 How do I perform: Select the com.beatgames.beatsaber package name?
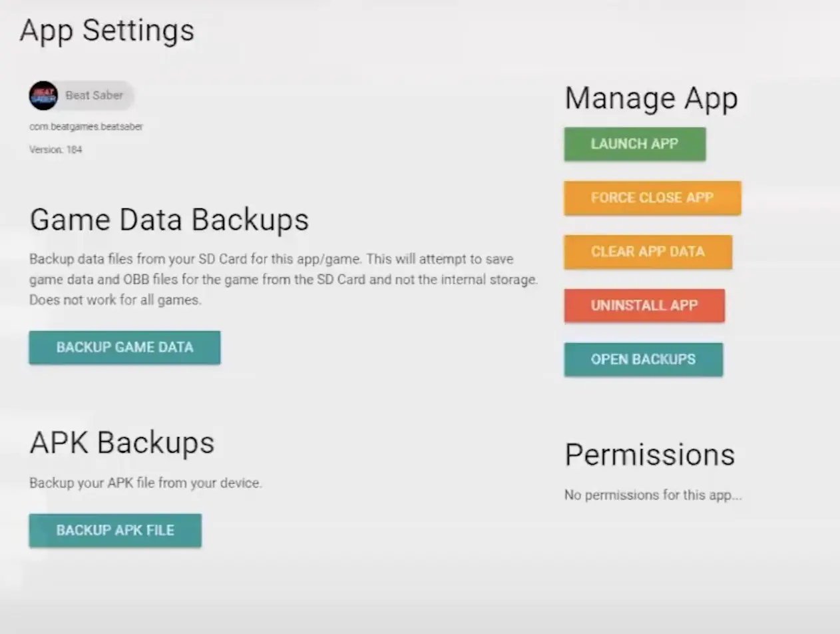(86, 127)
